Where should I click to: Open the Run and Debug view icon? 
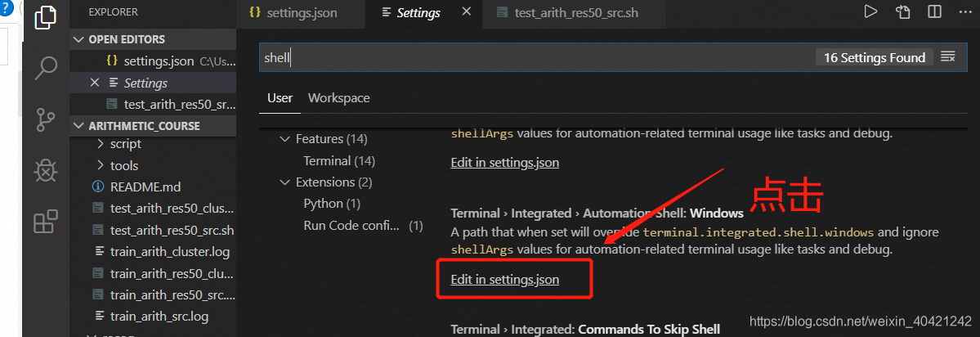pyautogui.click(x=46, y=170)
